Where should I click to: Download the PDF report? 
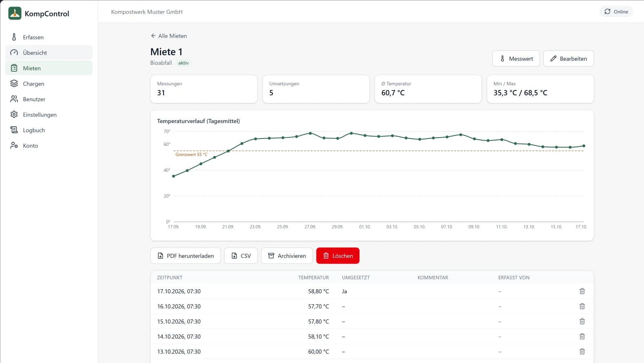[x=186, y=256]
